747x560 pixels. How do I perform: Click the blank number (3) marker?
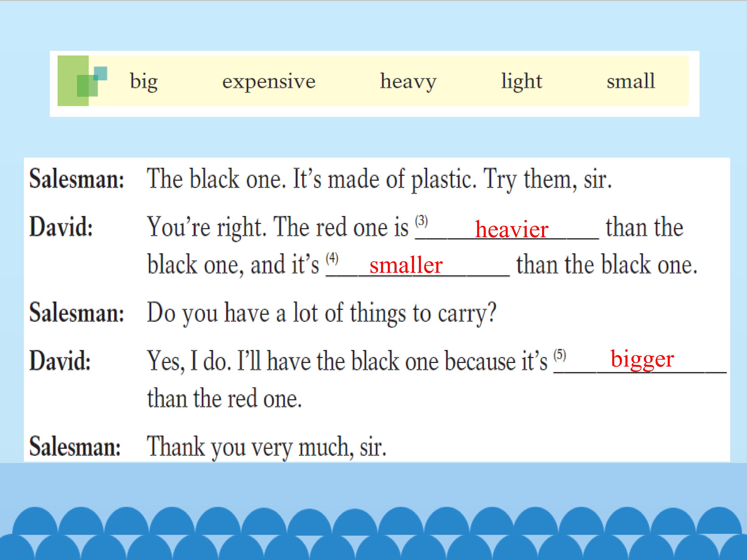click(x=421, y=221)
